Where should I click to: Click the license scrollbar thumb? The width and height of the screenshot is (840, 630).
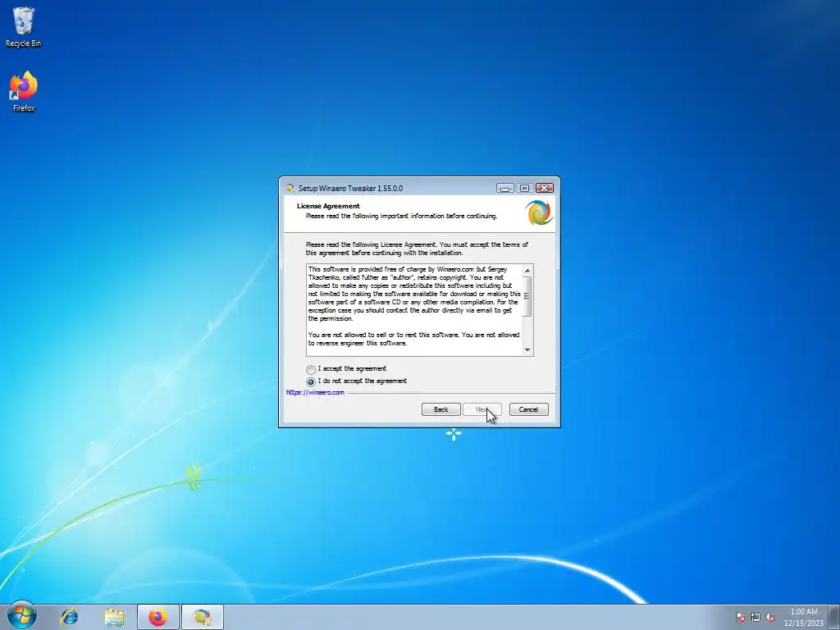click(x=527, y=296)
